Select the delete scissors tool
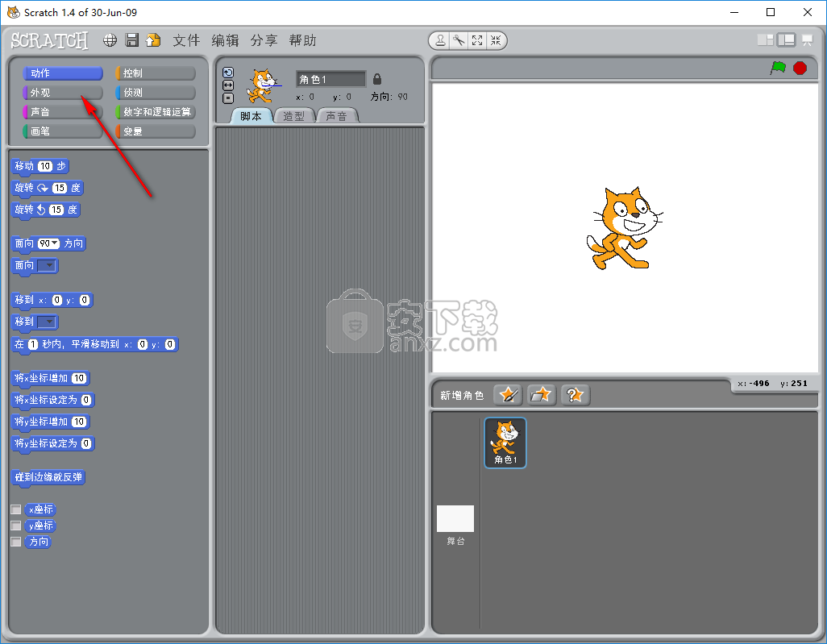The image size is (827, 644). [459, 40]
